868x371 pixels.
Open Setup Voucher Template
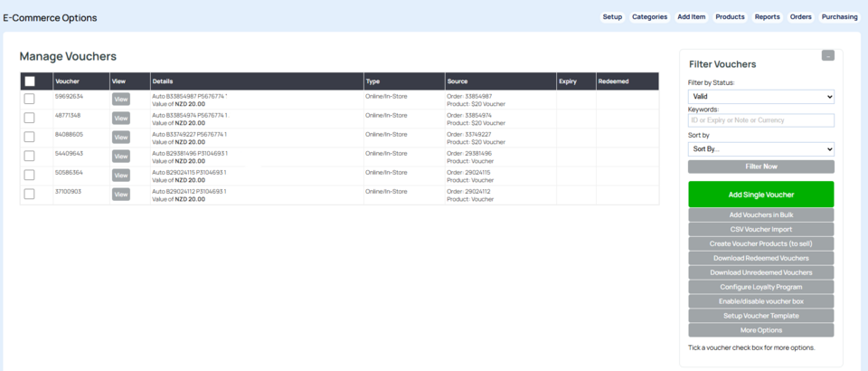point(761,316)
